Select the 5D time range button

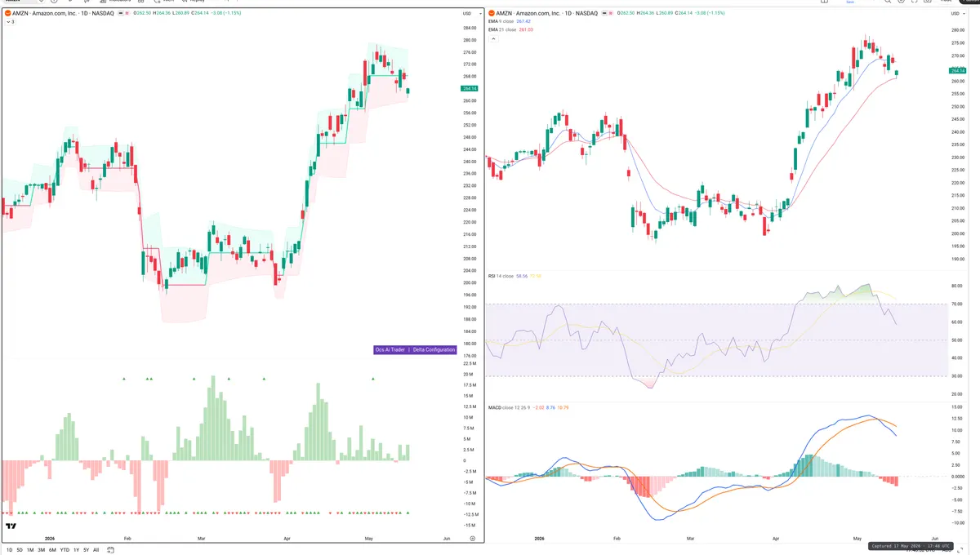20,550
